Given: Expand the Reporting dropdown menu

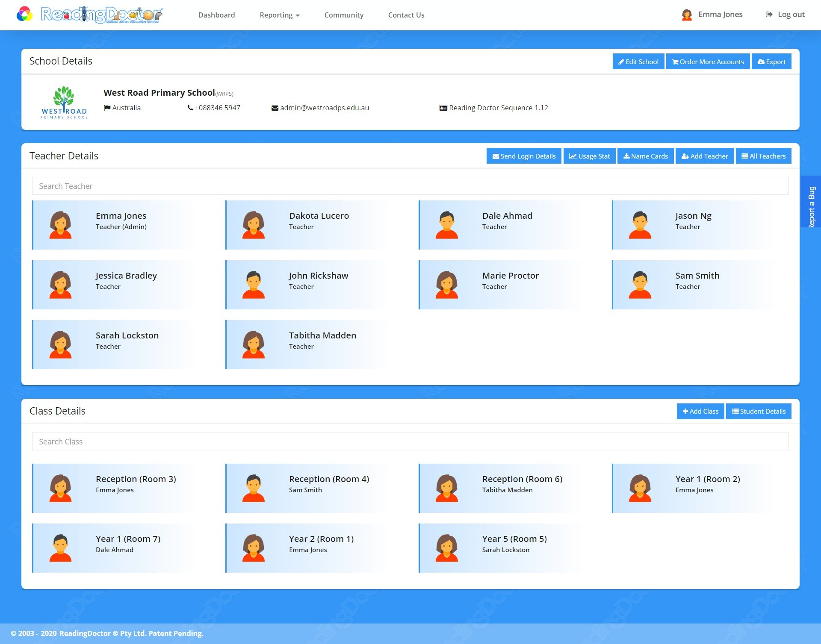Looking at the screenshot, I should point(279,15).
